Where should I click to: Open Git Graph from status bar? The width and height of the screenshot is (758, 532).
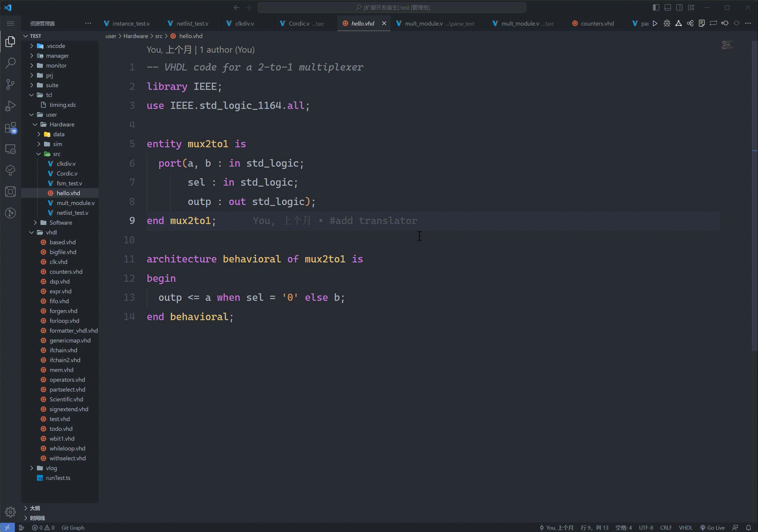coord(73,527)
